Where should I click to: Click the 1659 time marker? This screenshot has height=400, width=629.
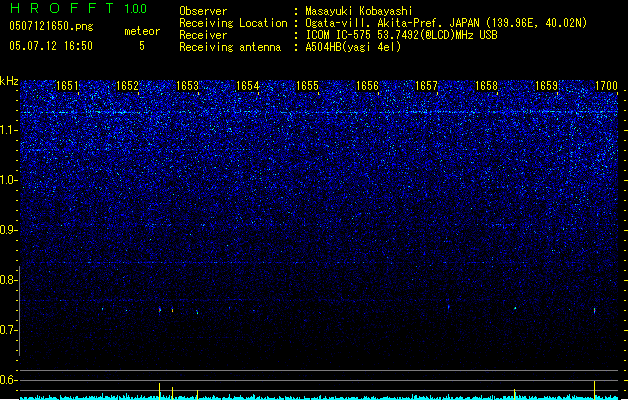coord(546,86)
